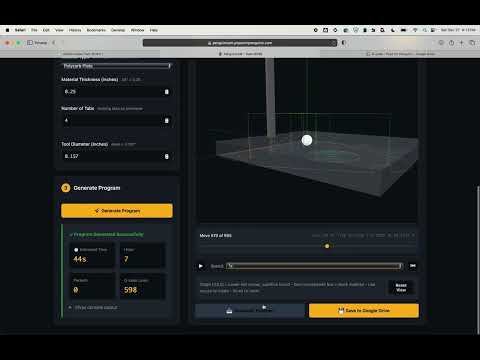480x360 pixels.
Task: Skip to end of simulation
Action: click(x=413, y=266)
